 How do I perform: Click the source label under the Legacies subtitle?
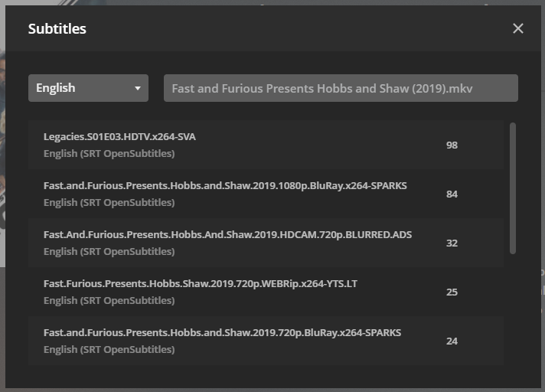coord(109,153)
